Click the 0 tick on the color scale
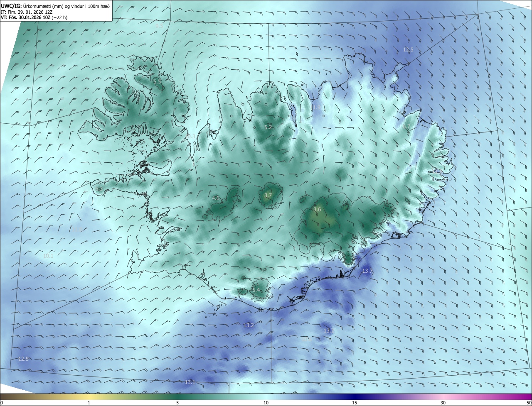 (2, 403)
